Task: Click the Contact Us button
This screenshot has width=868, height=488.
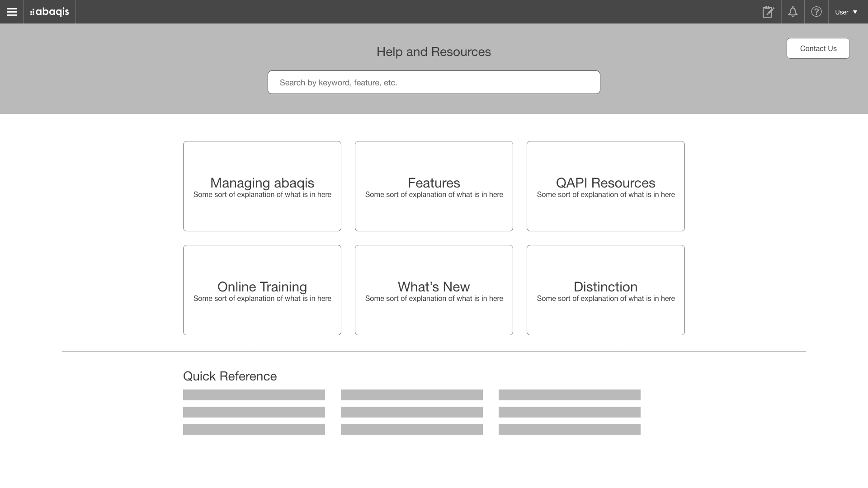Action: 818,48
